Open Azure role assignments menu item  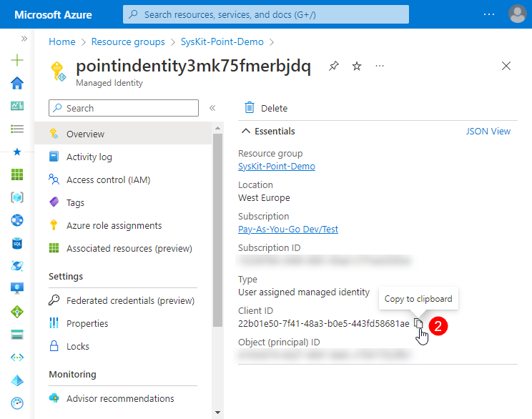click(123, 226)
